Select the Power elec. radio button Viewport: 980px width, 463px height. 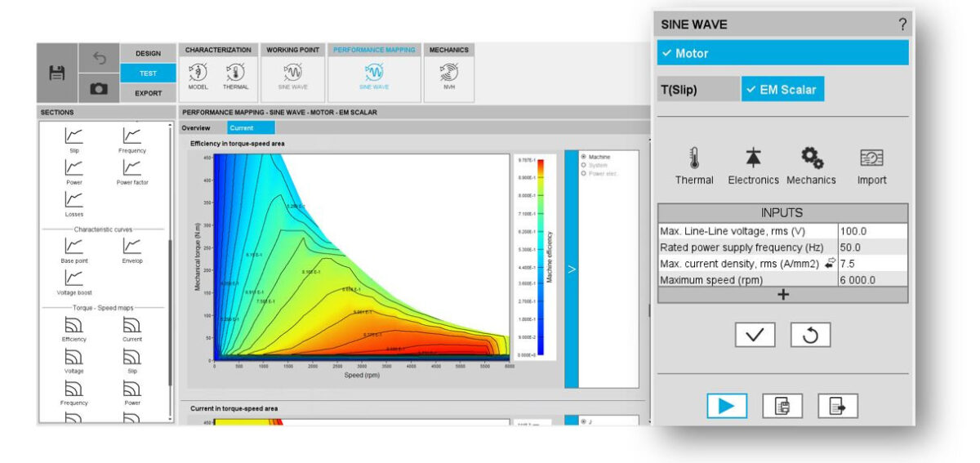pos(583,173)
